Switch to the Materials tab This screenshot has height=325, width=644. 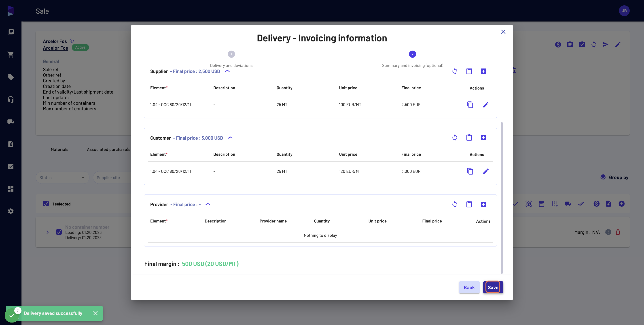[x=59, y=149]
